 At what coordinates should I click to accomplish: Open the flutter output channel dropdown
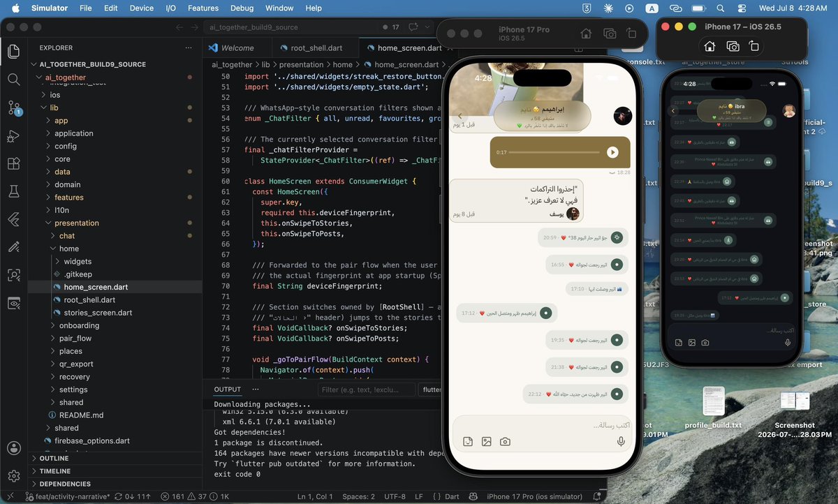430,390
